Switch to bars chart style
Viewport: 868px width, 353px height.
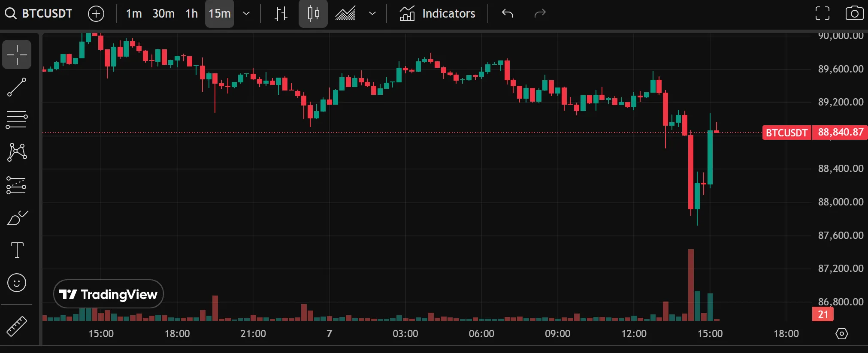(281, 14)
